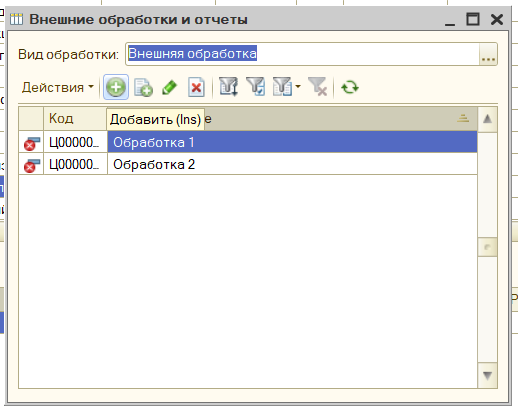The image size is (518, 413).
Task: Apply filter by current value icon
Action: [255, 87]
